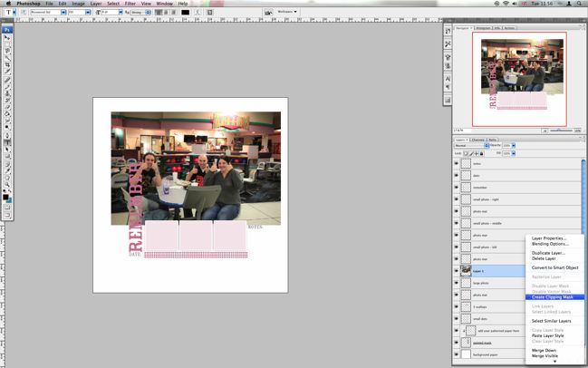
Task: Click center align text icon
Action: 166,13
